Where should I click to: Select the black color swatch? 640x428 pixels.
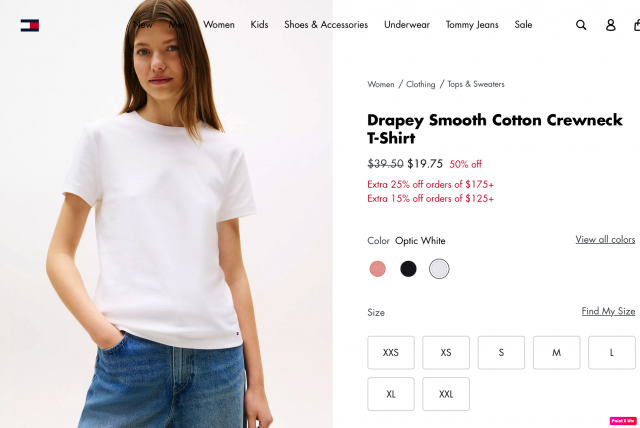pos(408,269)
